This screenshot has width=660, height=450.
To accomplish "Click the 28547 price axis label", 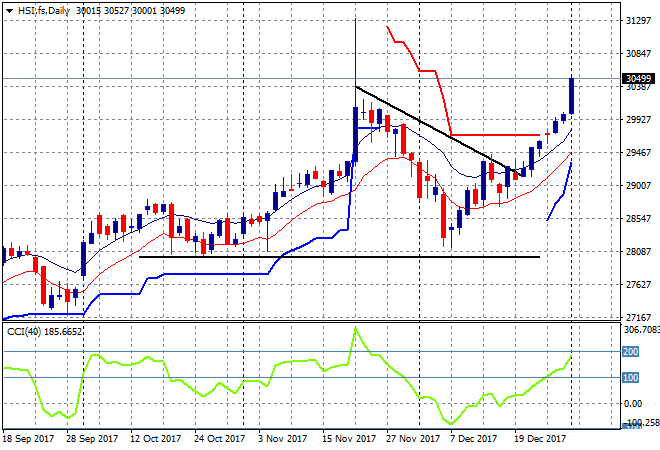I will 639,218.
